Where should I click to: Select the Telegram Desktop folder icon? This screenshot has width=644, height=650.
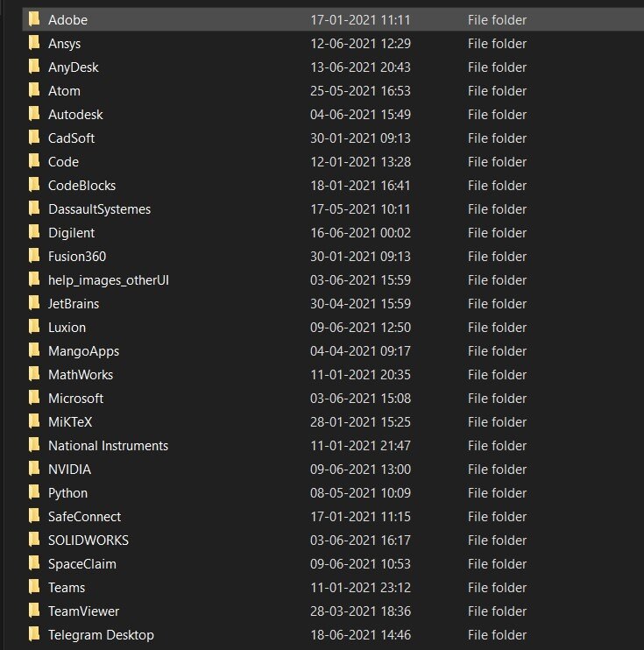(34, 634)
